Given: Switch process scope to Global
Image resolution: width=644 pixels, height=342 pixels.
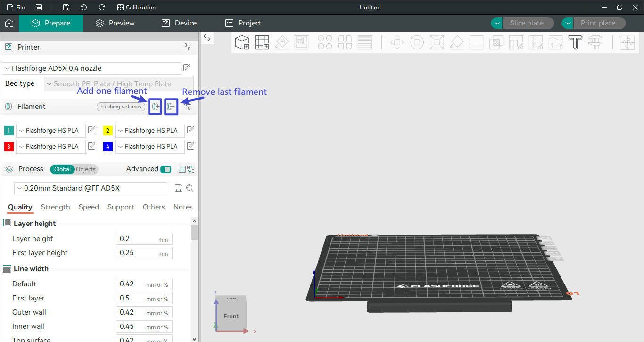Looking at the screenshot, I should 62,169.
